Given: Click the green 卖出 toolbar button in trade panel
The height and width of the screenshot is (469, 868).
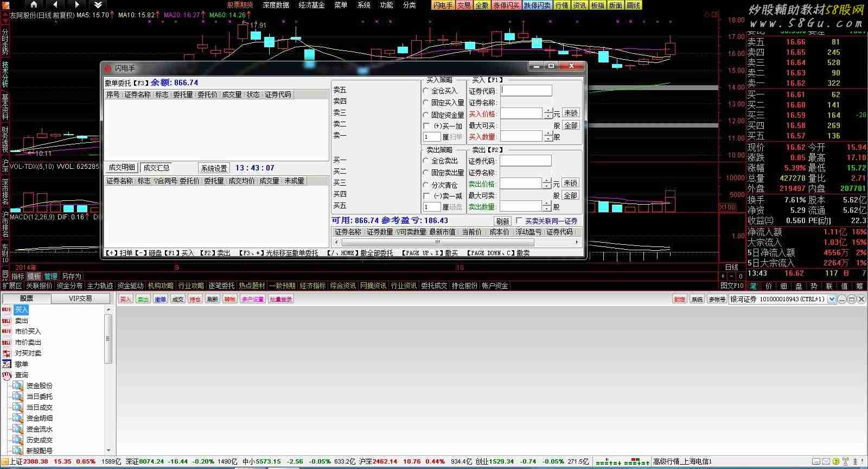Looking at the screenshot, I should 143,299.
